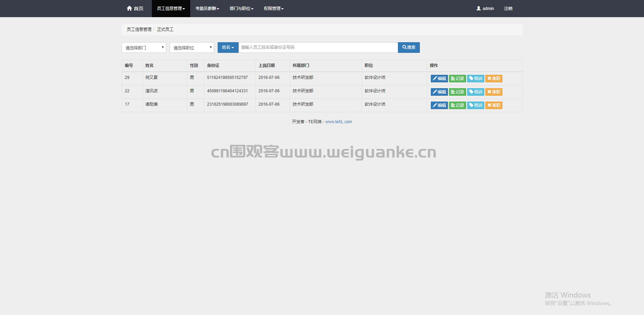Image resolution: width=644 pixels, height=315 pixels.
Task: Click the 搜索 magnifier button
Action: click(409, 47)
